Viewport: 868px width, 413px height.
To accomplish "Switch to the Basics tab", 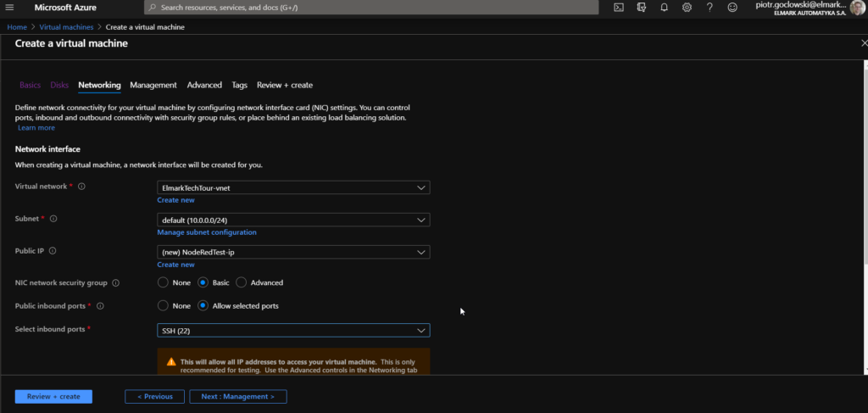I will [30, 86].
